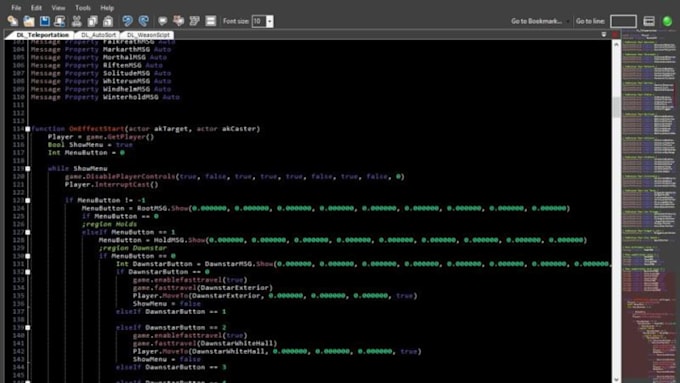Open the Font size dropdown

(270, 21)
